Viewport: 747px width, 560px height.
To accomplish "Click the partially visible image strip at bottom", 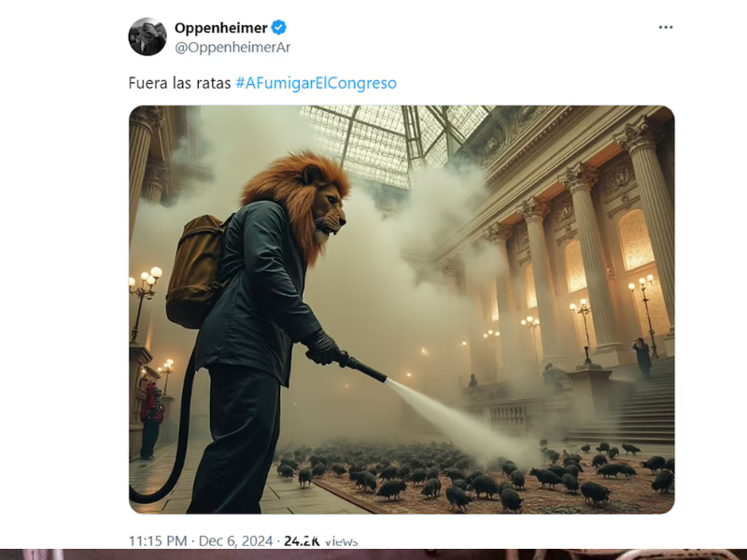I will tap(373, 554).
